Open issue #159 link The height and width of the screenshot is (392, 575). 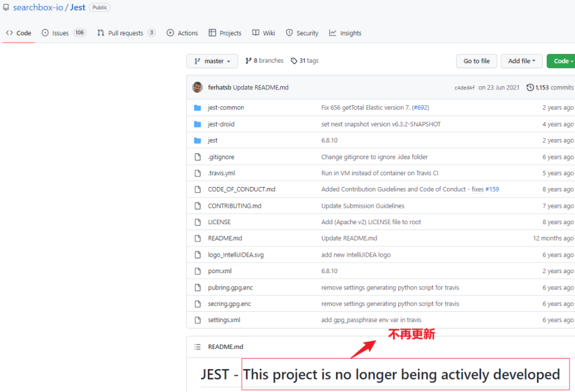click(492, 189)
